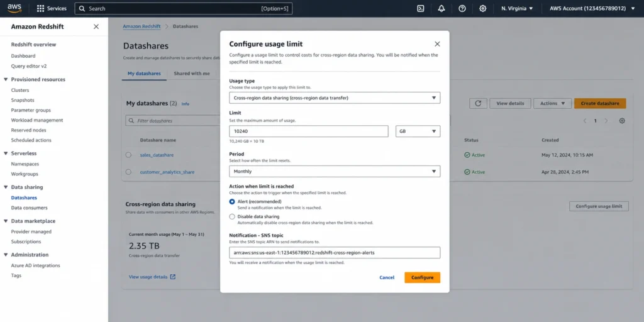Select the customer_analytics_share row radio button
The width and height of the screenshot is (644, 322).
pyautogui.click(x=128, y=172)
